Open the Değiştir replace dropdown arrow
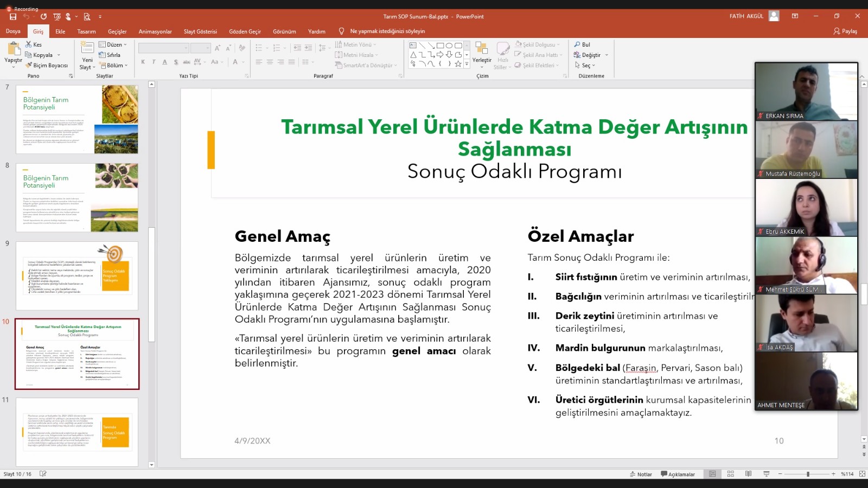The height and width of the screenshot is (488, 868). point(607,55)
